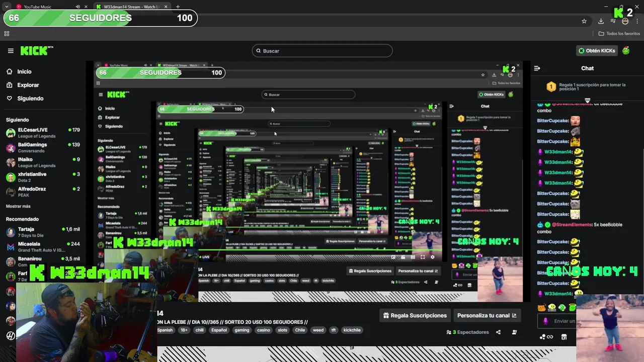Click the purple microphone icon in chat input

pyautogui.click(x=545, y=321)
